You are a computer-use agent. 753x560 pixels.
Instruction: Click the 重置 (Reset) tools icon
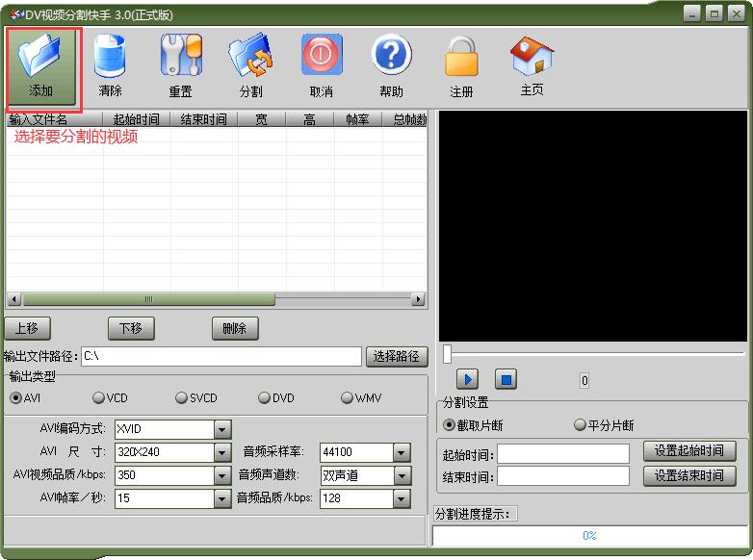180,58
